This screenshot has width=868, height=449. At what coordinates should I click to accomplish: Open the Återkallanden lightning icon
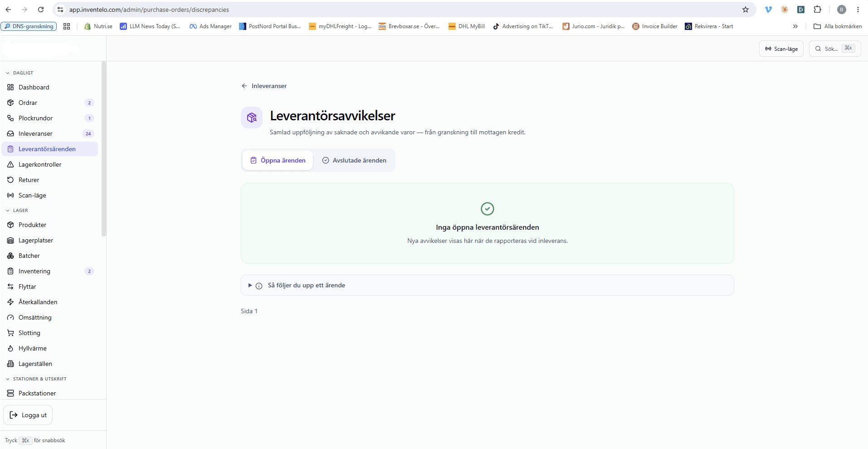(x=10, y=302)
